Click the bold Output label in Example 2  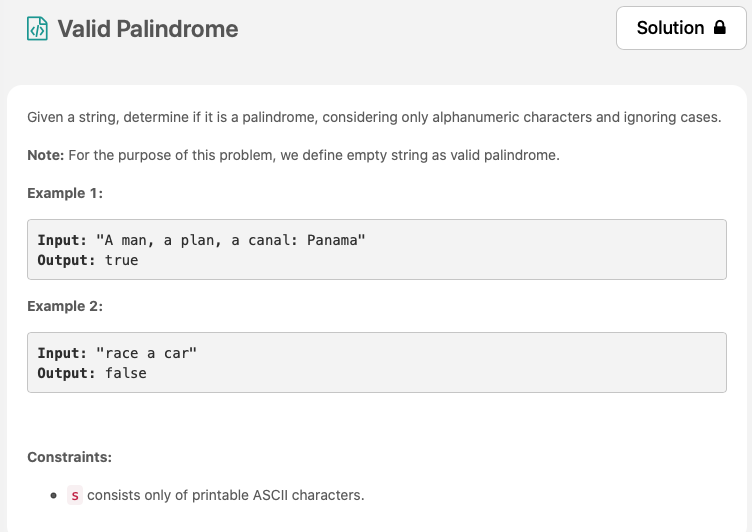66,373
